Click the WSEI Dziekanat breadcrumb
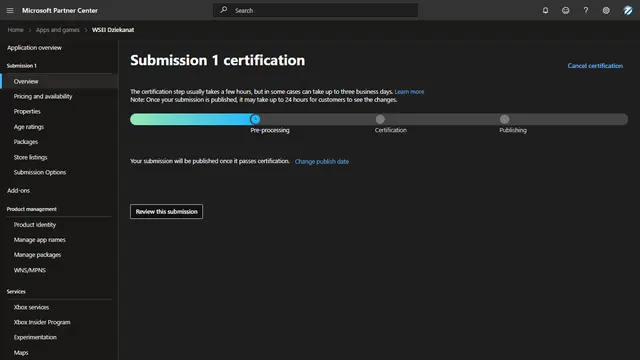The width and height of the screenshot is (640, 360). pyautogui.click(x=113, y=30)
